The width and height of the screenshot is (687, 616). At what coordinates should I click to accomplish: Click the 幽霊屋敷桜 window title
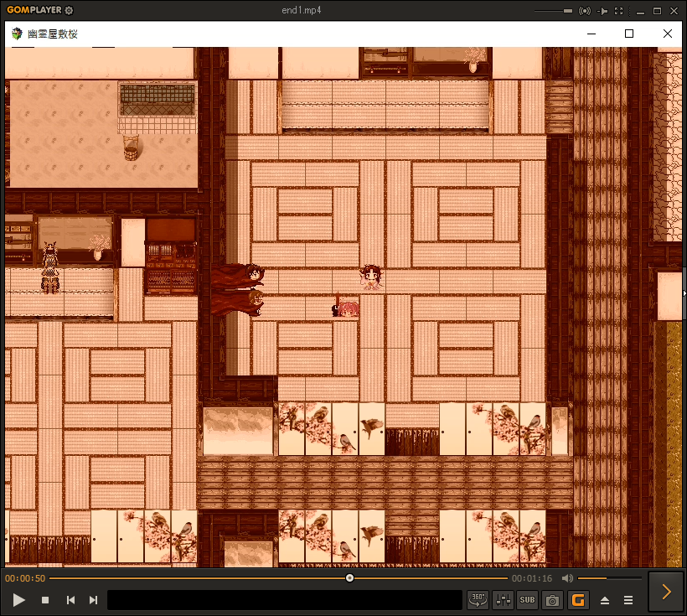(x=53, y=34)
